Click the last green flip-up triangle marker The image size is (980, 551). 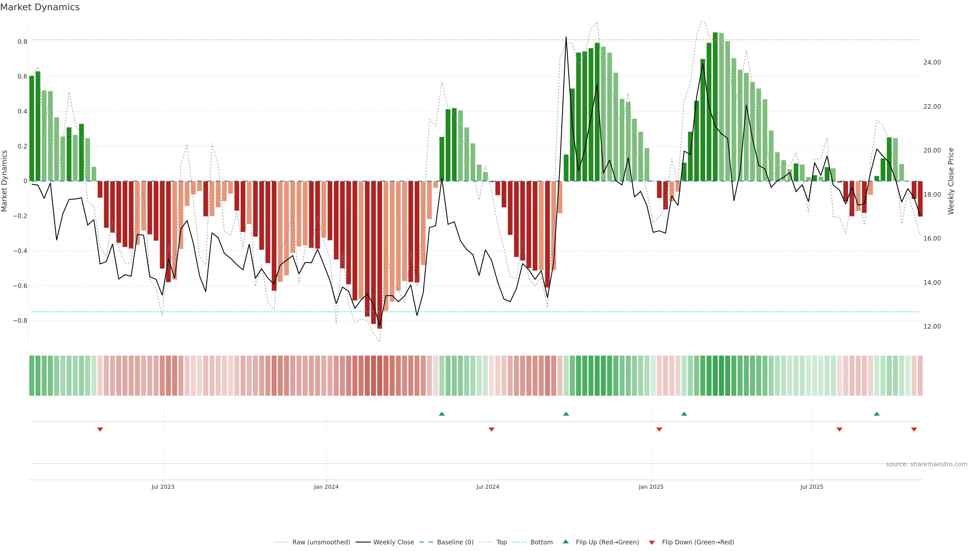point(877,414)
